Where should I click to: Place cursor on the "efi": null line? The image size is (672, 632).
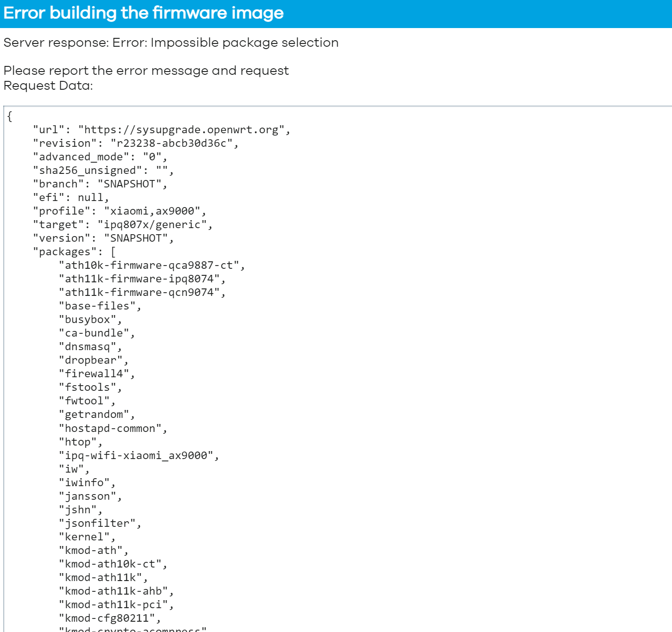71,198
